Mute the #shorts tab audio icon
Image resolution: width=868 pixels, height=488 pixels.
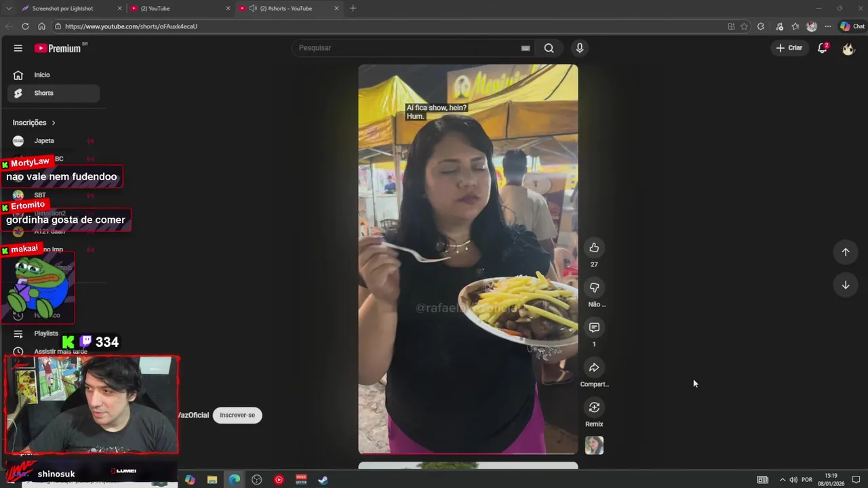click(x=253, y=8)
